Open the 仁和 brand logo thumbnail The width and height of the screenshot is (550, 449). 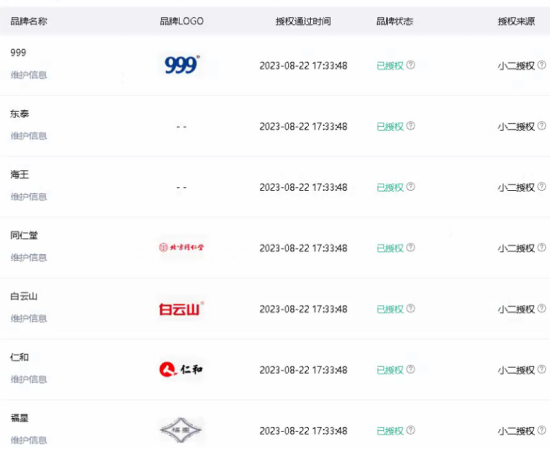pos(181,369)
